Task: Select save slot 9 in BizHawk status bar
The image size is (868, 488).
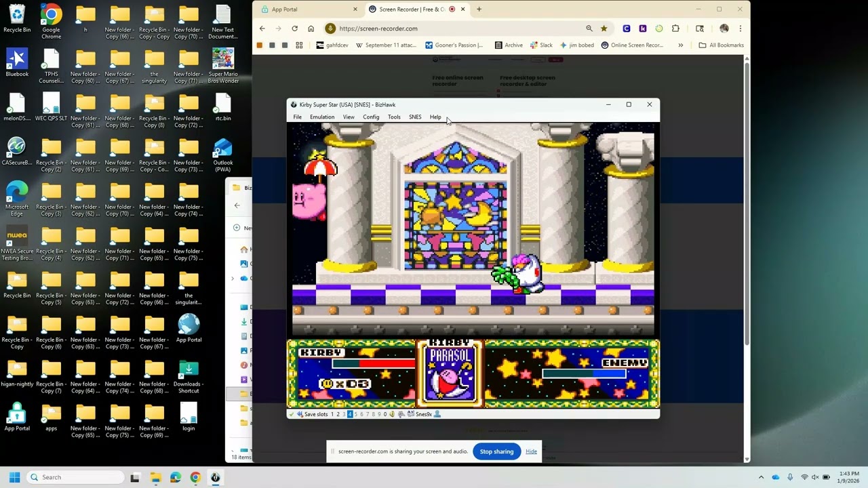Action: 379,414
